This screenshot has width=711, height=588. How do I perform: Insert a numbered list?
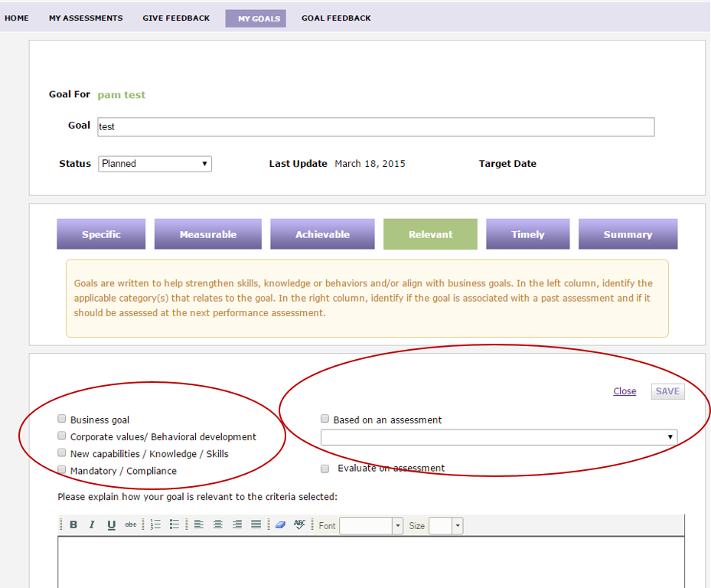point(155,525)
